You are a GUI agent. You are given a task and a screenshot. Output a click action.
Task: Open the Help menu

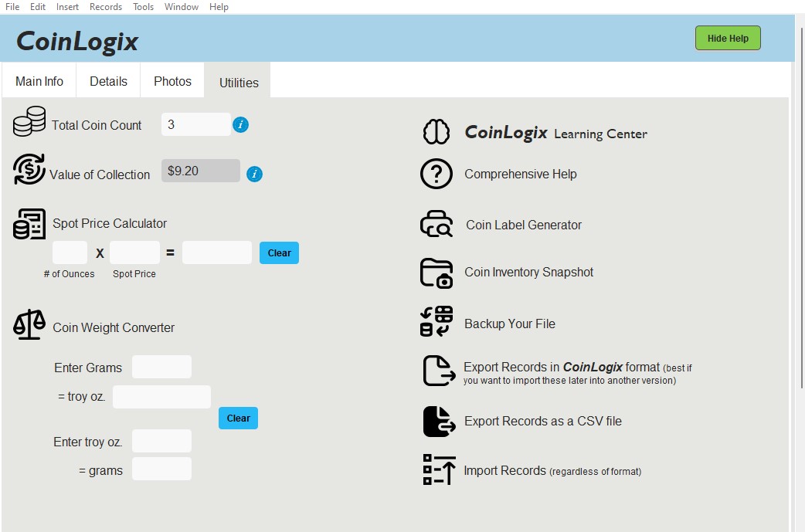219,7
